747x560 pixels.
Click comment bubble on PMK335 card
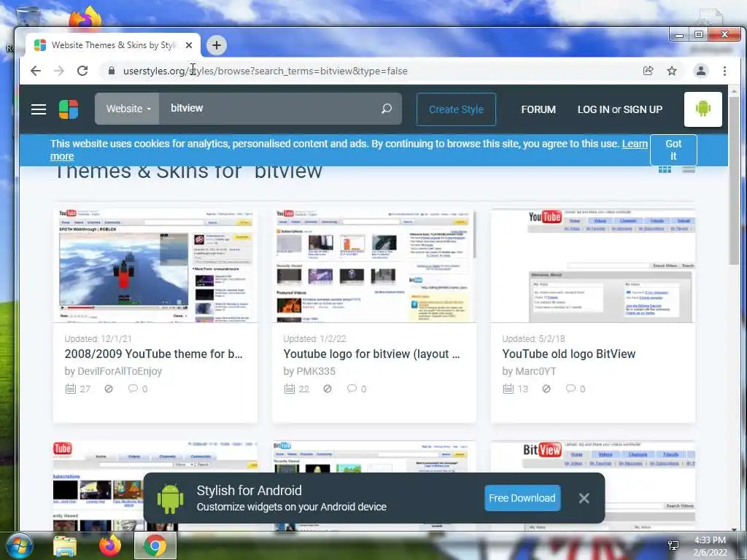352,388
